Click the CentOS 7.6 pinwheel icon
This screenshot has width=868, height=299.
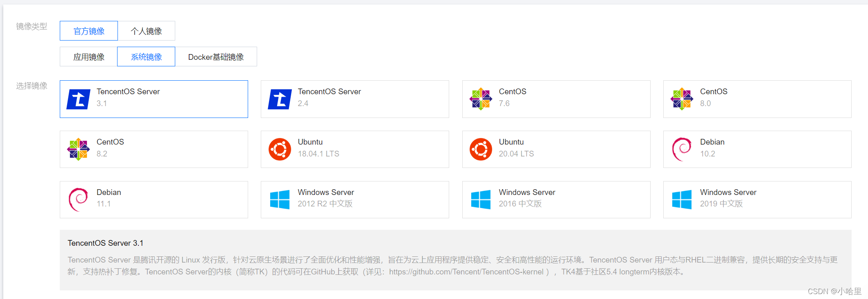[x=481, y=99]
